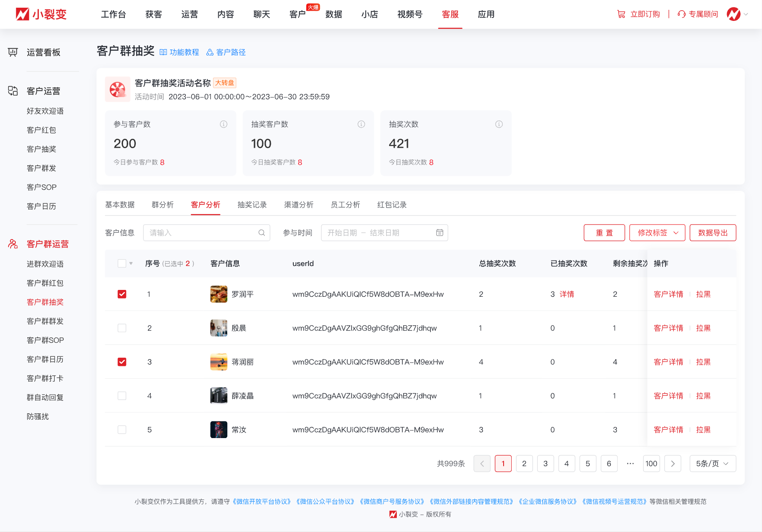Go to next page arrow in pagination

[x=673, y=464]
